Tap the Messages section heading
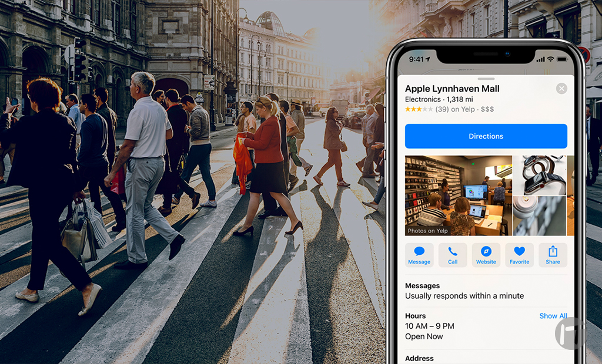Viewport: 602px width, 364px height. [x=422, y=286]
